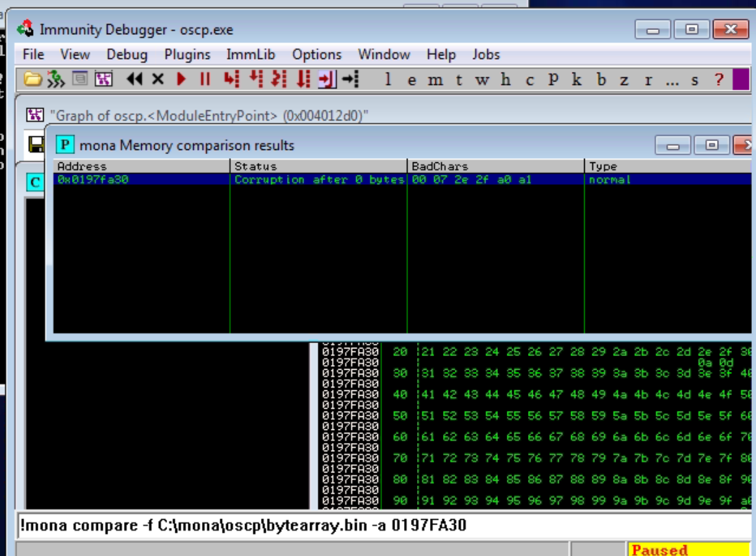Show breakpoints with b button
The image size is (756, 556).
[x=601, y=79]
